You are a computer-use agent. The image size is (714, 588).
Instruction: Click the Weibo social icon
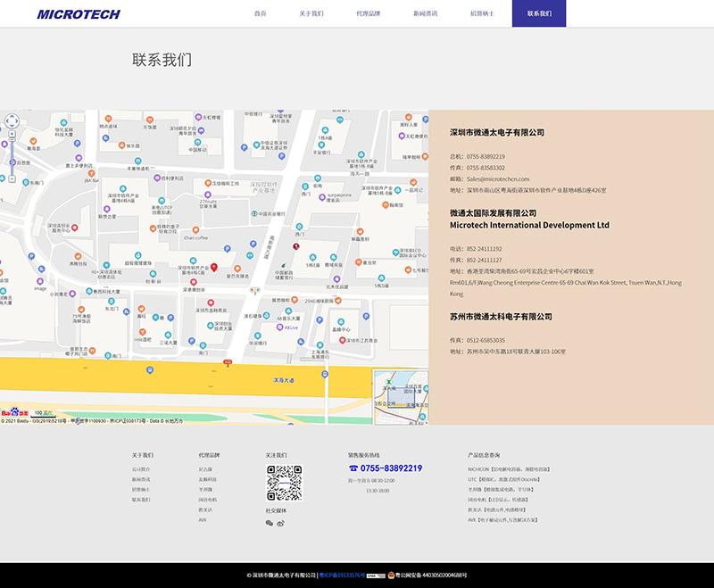tap(280, 524)
